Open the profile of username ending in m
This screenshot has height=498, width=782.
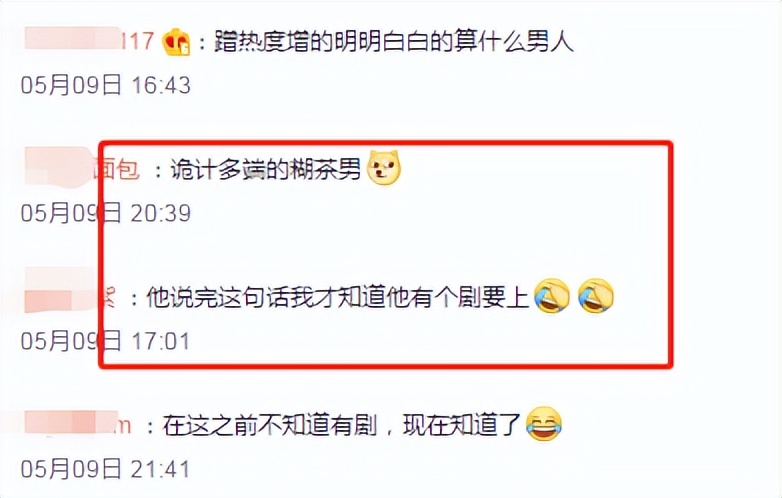pos(123,425)
